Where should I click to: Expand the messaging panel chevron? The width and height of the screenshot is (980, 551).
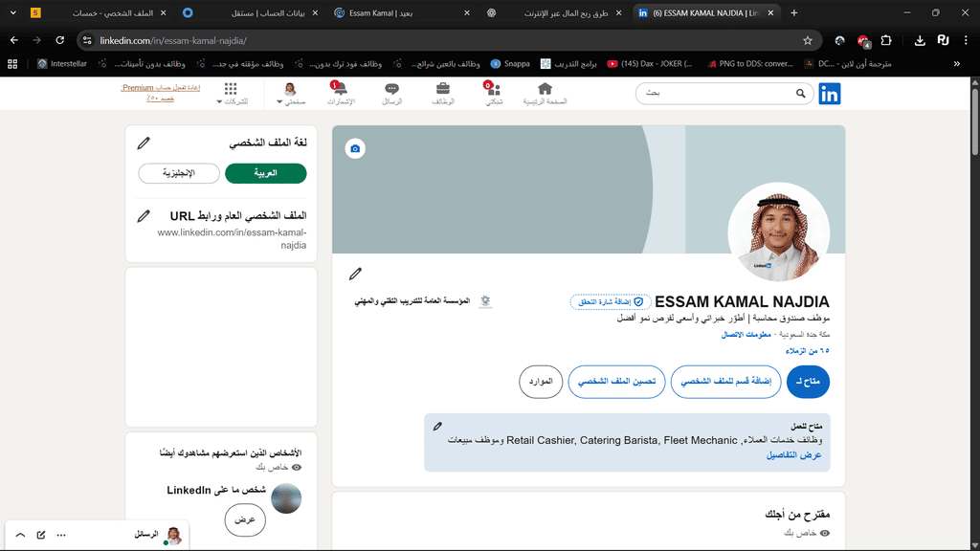[x=21, y=535]
